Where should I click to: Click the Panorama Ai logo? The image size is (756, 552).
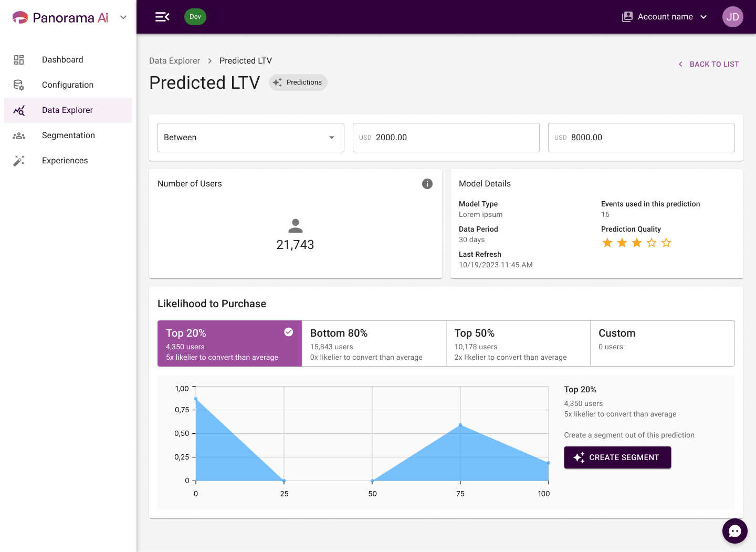point(60,17)
